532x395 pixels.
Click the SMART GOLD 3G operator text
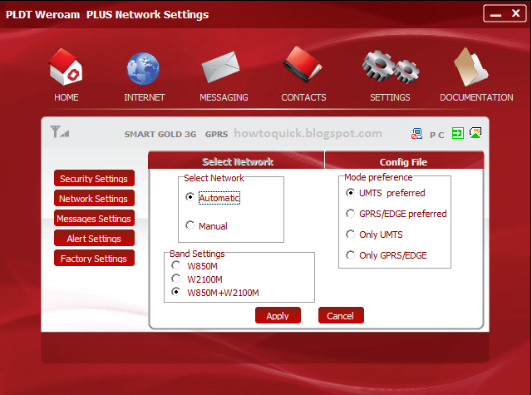(160, 134)
